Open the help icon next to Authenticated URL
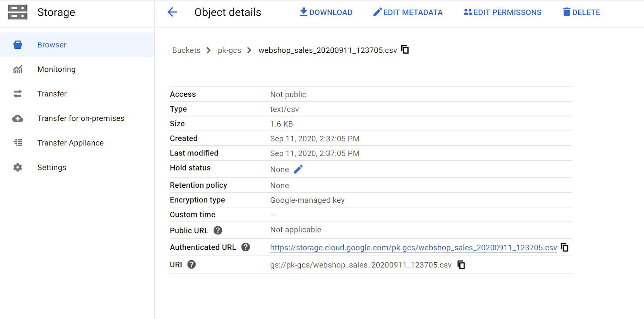The width and height of the screenshot is (644, 319). 246,247
